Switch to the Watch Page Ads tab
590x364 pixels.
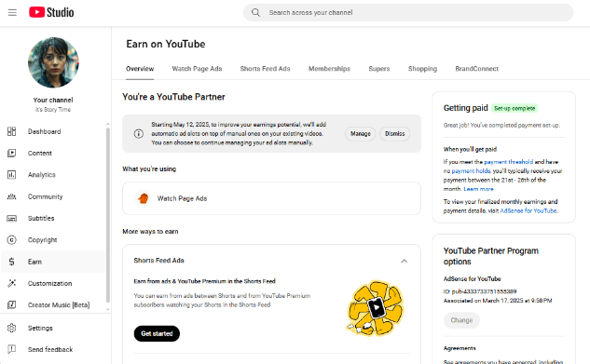(197, 69)
